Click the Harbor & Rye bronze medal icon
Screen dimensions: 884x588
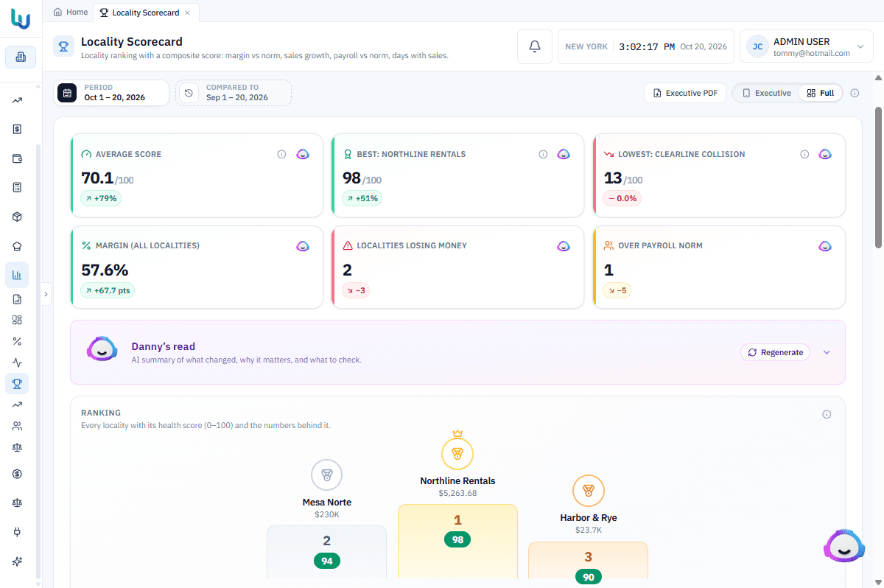589,490
